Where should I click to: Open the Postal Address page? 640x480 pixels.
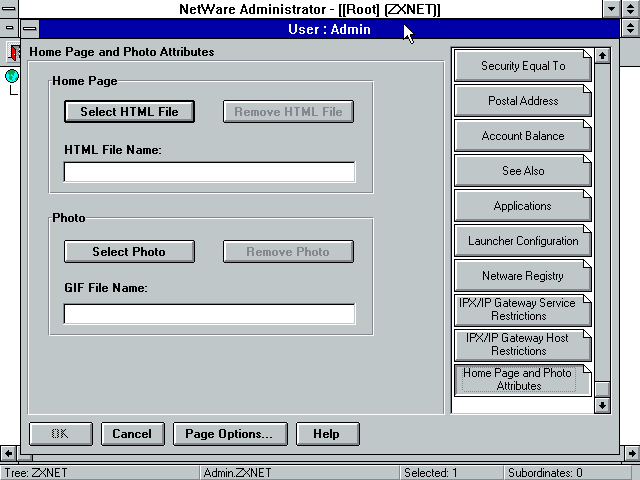[523, 101]
